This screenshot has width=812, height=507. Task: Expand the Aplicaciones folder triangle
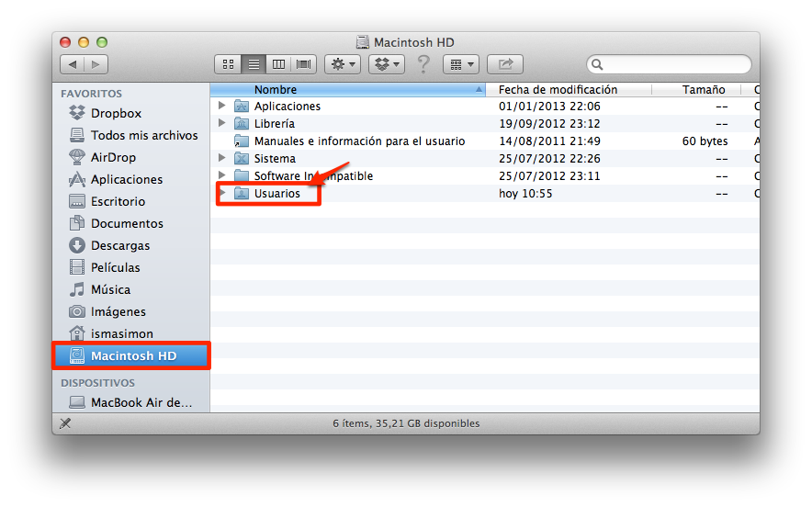click(x=222, y=106)
